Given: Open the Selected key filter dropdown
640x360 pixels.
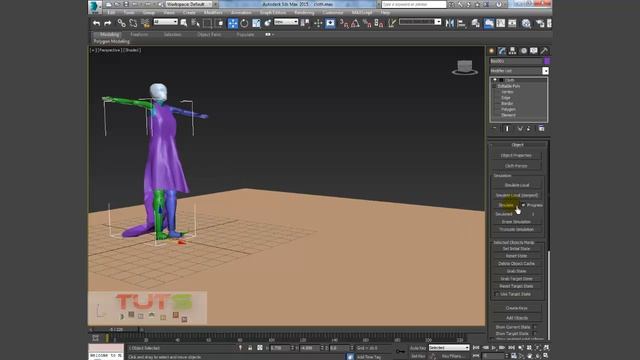Looking at the screenshot, I should [449, 348].
